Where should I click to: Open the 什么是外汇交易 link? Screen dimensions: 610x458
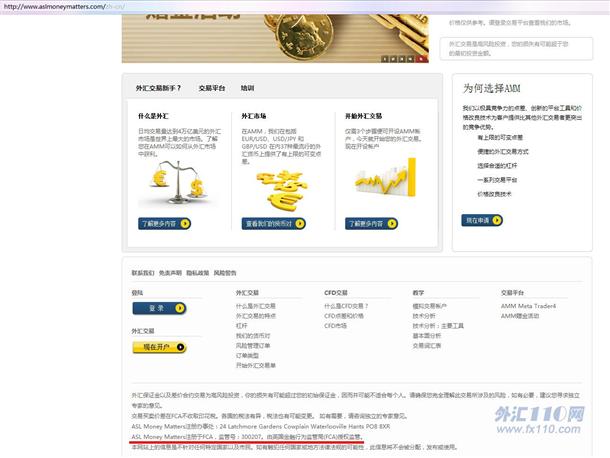pos(256,306)
